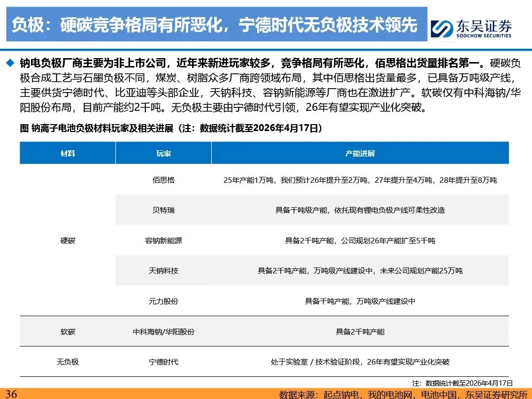The image size is (532, 399).
Task: Select the '容钠新能源' player cell
Action: click(x=163, y=240)
